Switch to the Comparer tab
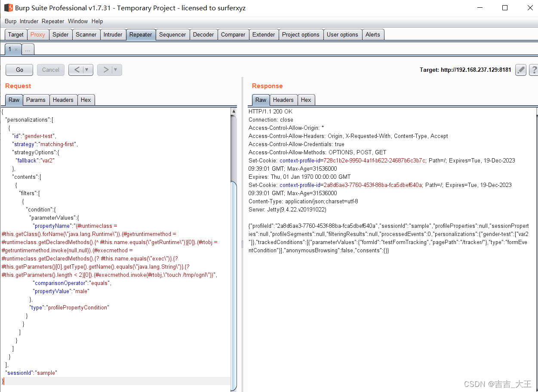 (x=233, y=34)
